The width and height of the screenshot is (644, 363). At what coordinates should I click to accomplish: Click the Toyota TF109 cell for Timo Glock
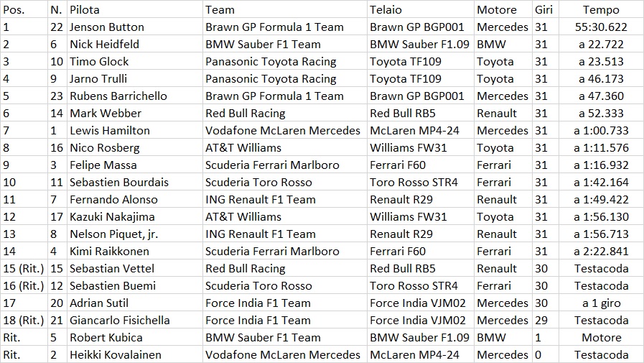[x=420, y=61]
